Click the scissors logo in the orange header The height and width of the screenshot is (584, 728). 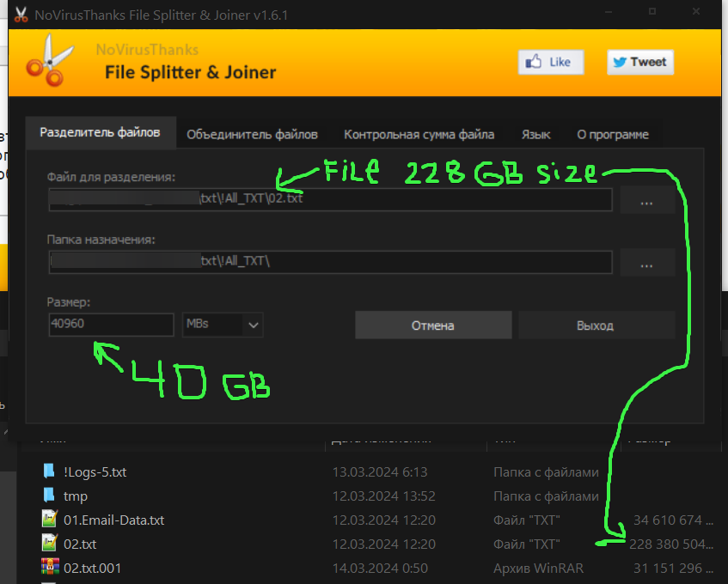50,61
